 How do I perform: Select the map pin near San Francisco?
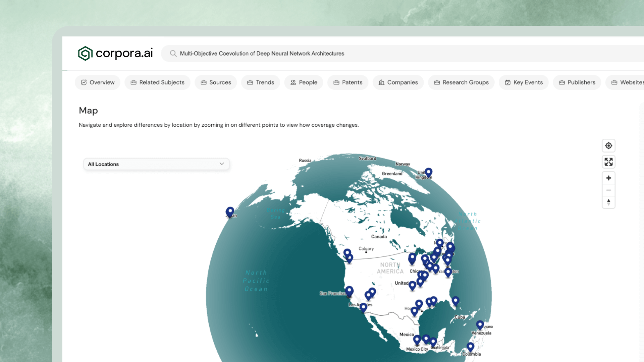[x=349, y=291]
